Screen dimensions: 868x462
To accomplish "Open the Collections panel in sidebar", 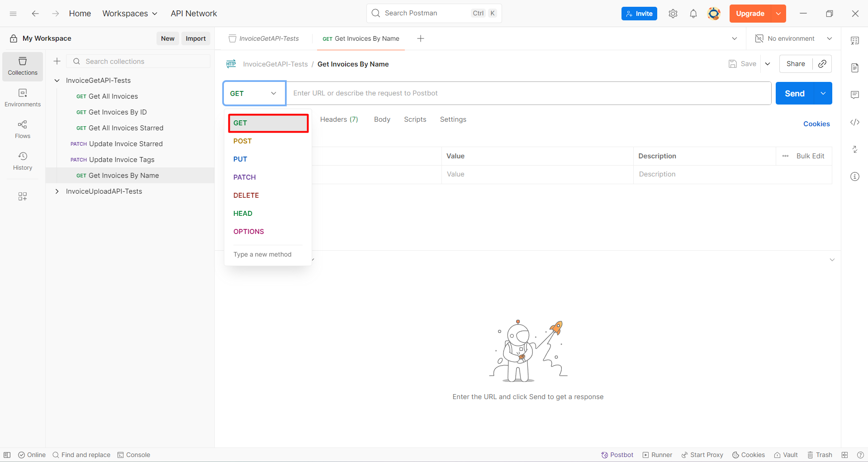I will (x=22, y=66).
